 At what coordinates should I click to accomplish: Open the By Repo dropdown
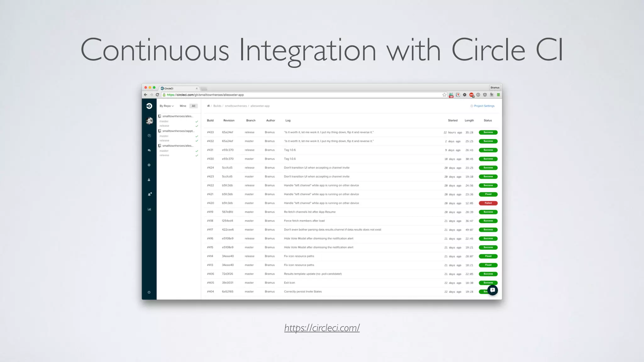(167, 106)
